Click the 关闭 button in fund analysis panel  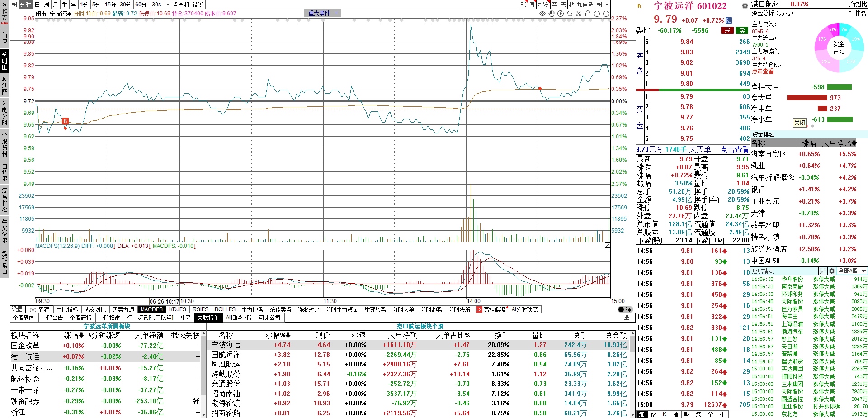[800, 123]
